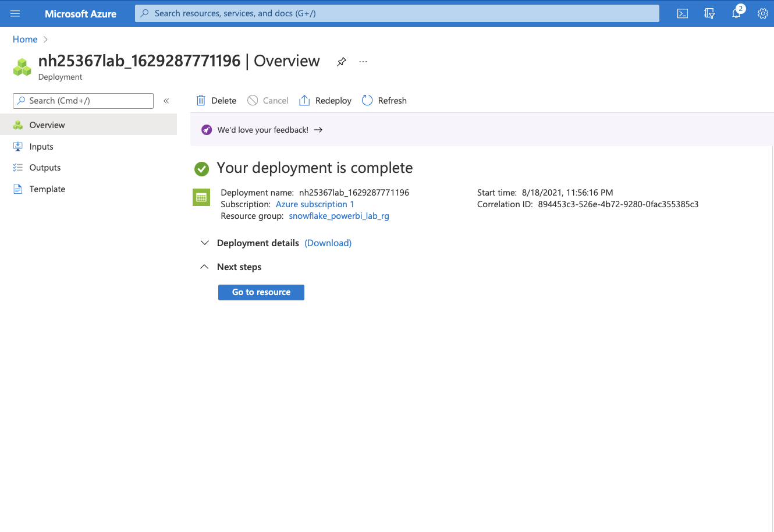Select Inputs in the sidebar
Screen dimensions: 774x532
(x=41, y=147)
